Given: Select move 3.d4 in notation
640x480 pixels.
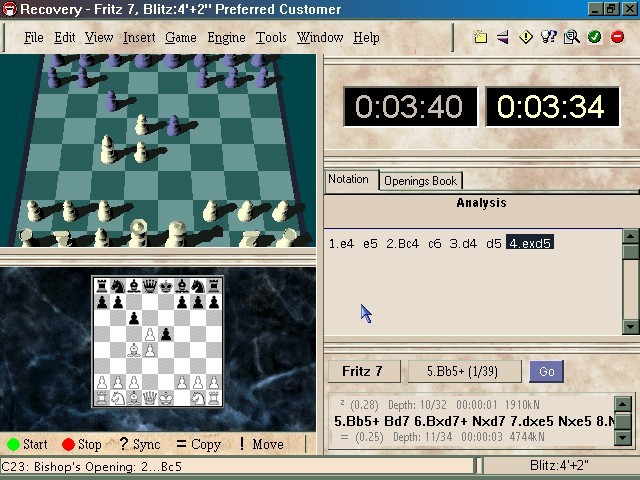Looking at the screenshot, I should (x=463, y=244).
